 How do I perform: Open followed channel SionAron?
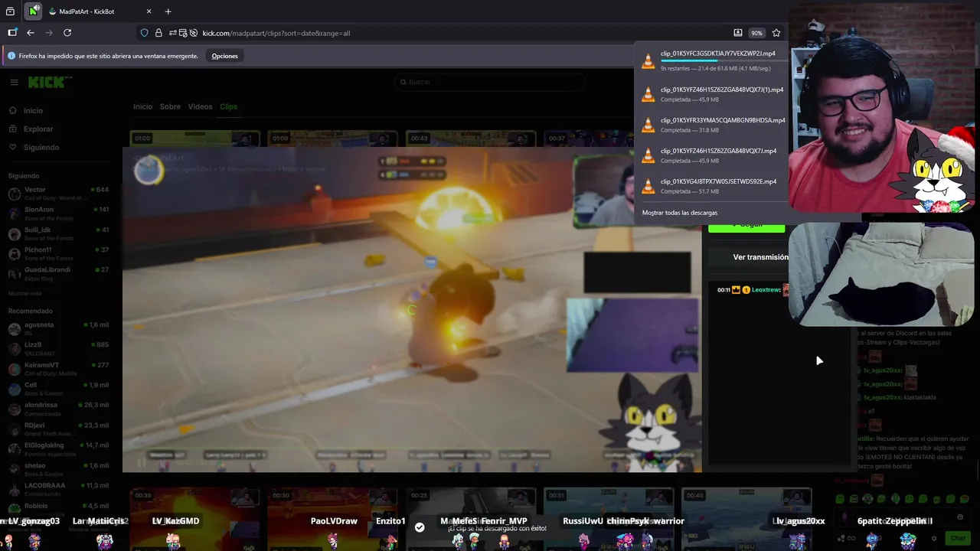[x=60, y=213]
